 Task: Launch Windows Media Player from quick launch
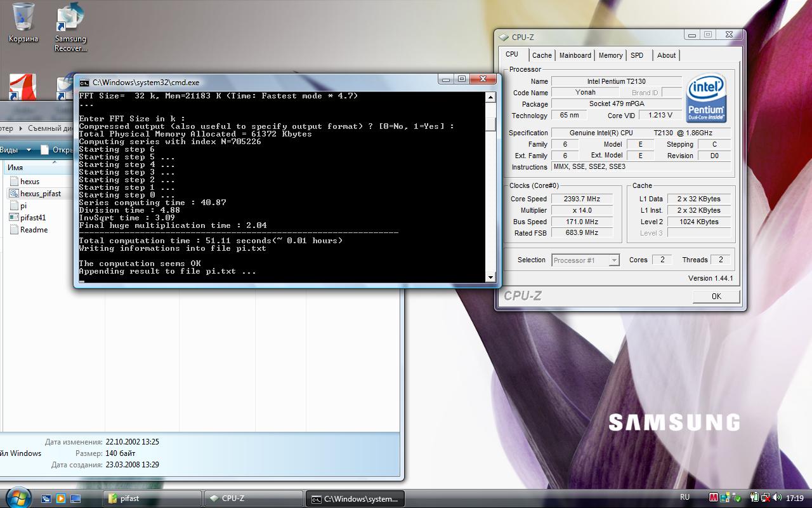tap(61, 499)
